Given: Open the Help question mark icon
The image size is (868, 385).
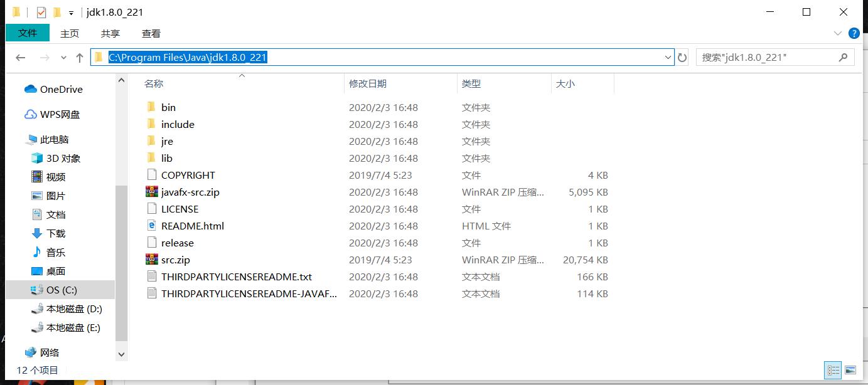Looking at the screenshot, I should coord(854,33).
